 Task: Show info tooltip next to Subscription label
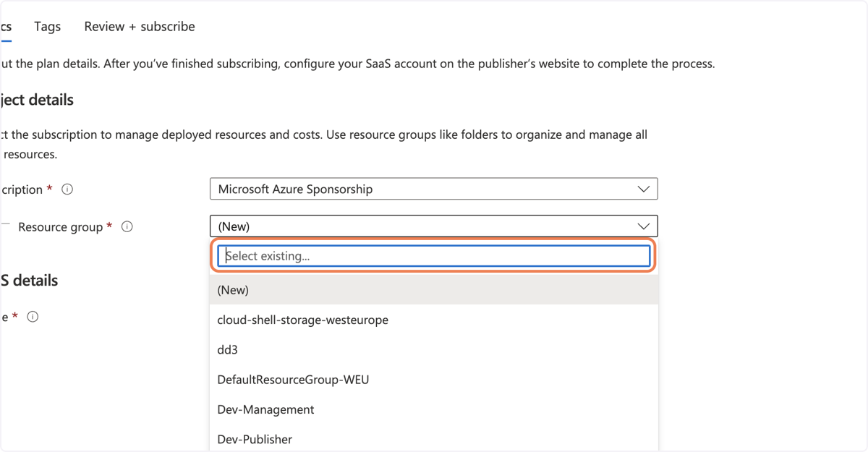pyautogui.click(x=67, y=189)
